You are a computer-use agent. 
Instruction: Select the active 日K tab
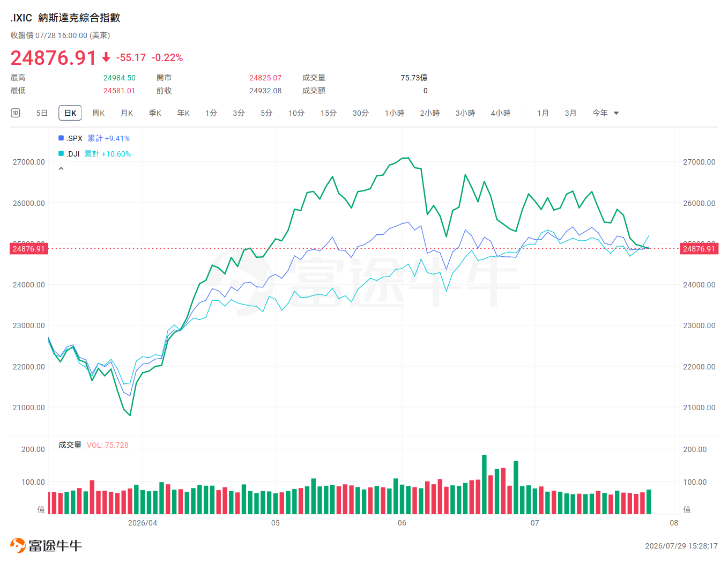[x=70, y=113]
